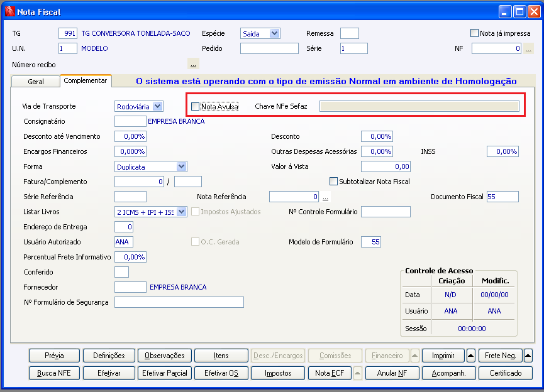The width and height of the screenshot is (544, 392).
Task: Click the Chave NFe Sefaz field
Action: coord(419,106)
